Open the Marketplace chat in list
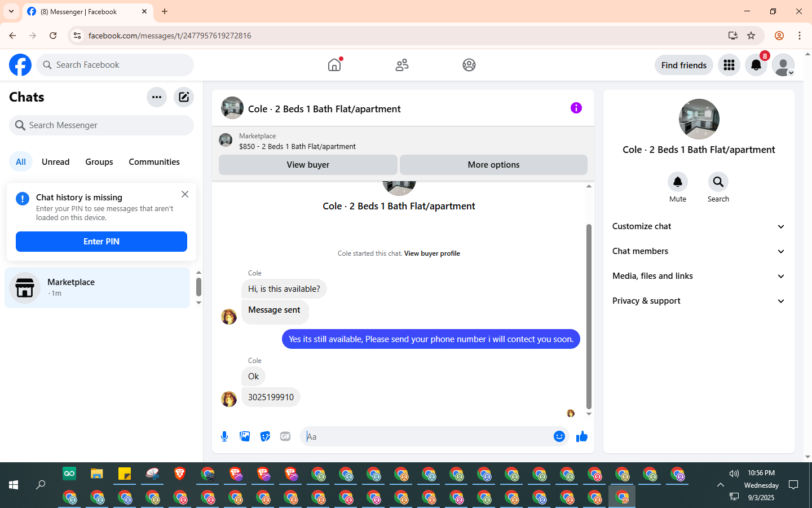 tap(98, 288)
